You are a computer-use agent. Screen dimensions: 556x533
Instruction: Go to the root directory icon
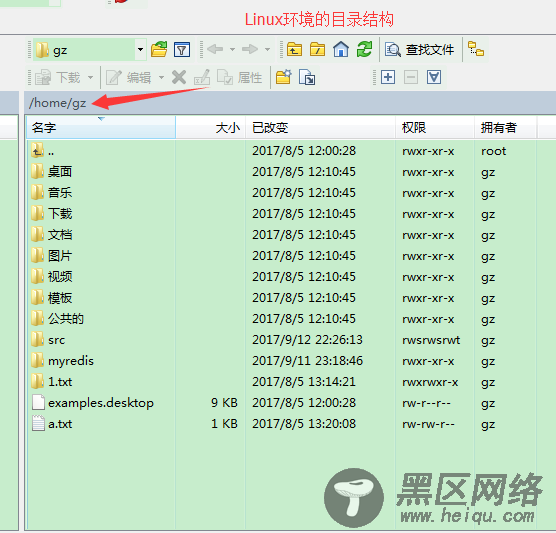point(317,49)
